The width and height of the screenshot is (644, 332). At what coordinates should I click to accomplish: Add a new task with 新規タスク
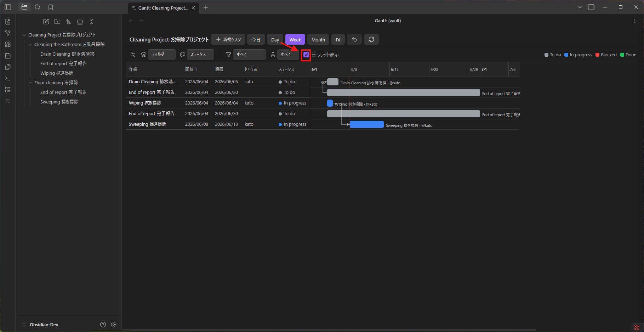(x=228, y=39)
